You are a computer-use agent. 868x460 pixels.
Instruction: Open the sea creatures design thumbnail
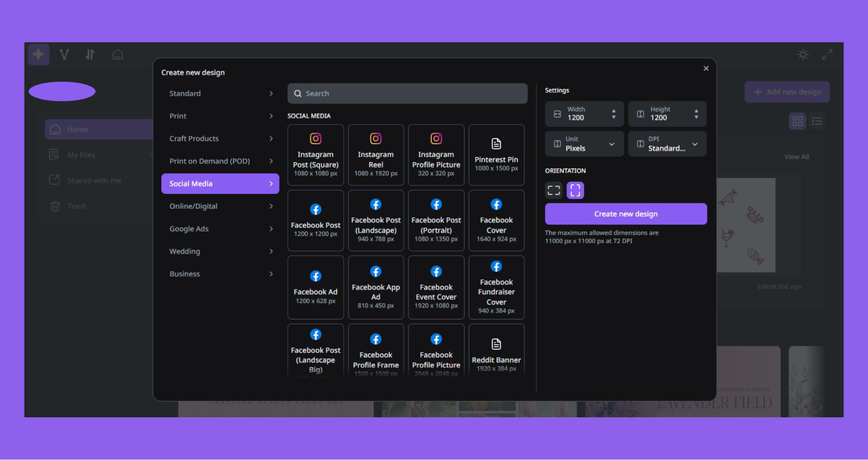[746, 225]
